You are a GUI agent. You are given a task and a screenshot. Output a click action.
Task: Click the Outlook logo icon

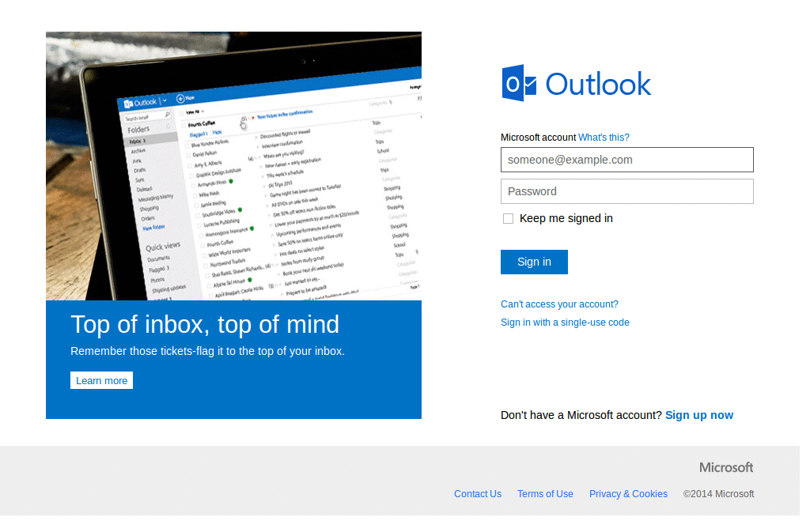click(x=519, y=83)
